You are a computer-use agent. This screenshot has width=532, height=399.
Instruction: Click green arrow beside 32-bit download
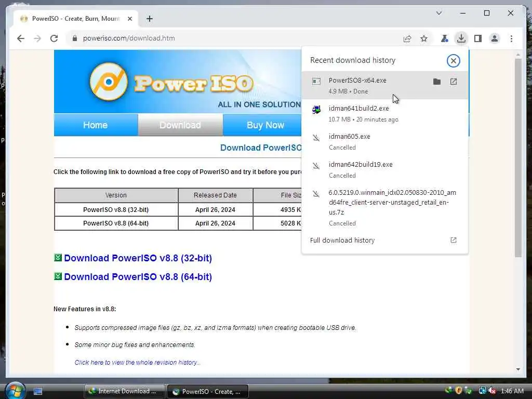[x=58, y=258]
